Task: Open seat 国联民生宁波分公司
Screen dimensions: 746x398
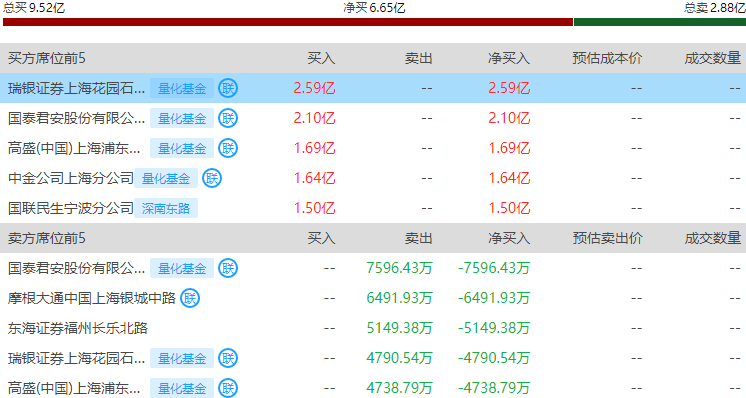Action: click(x=70, y=208)
